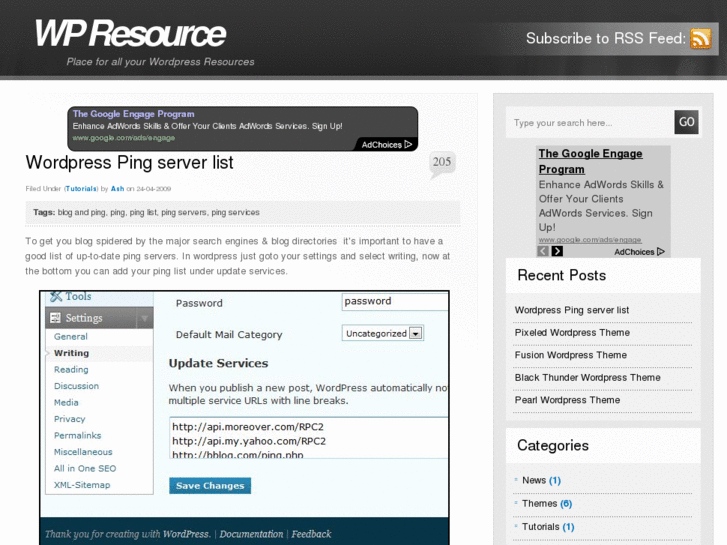The image size is (727, 545).
Task: Open the Tutorials filed-under link
Action: click(81, 189)
